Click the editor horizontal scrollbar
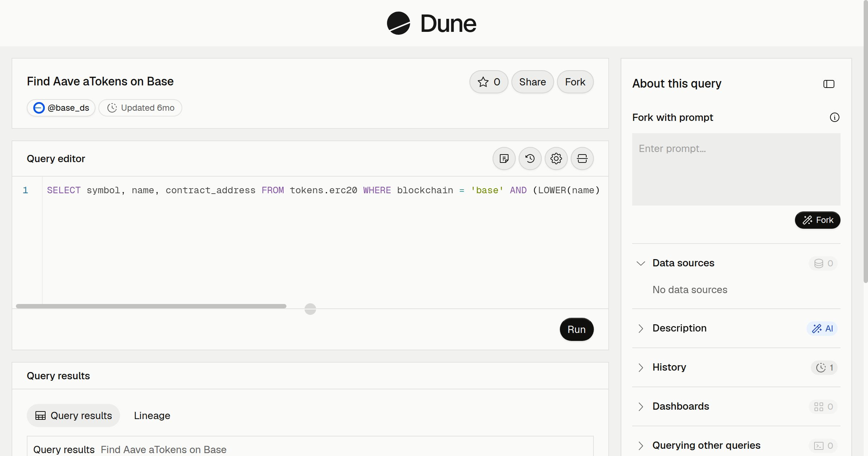Screen dimensions: 868x456 [151, 306]
